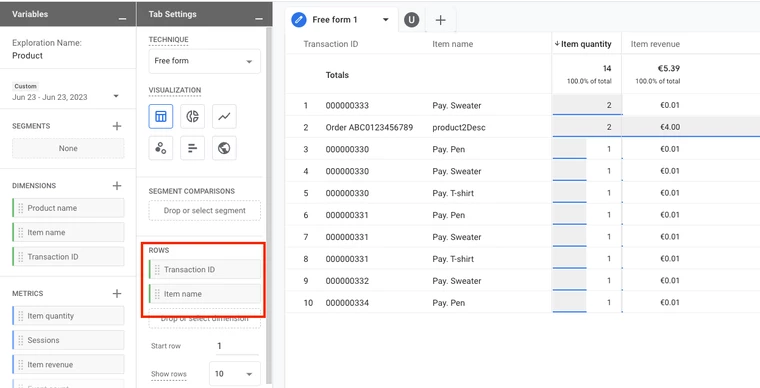Select the line chart visualization icon
760x388 pixels.
[224, 116]
